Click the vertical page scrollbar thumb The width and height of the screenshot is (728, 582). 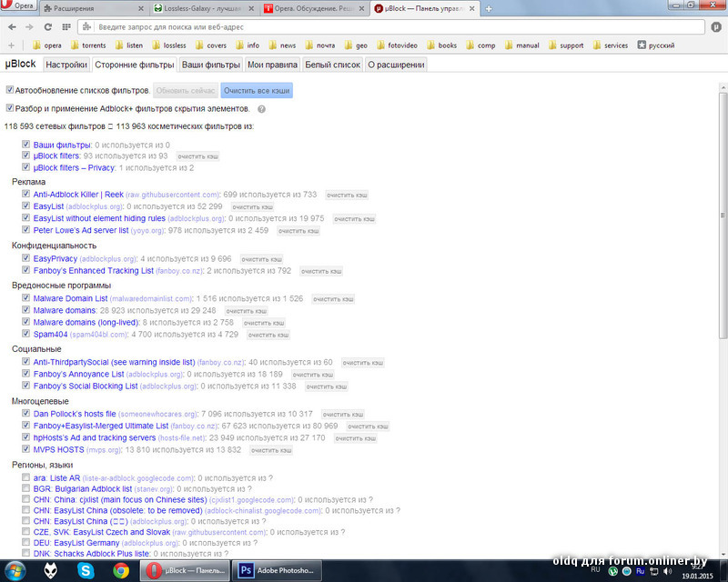click(x=723, y=215)
